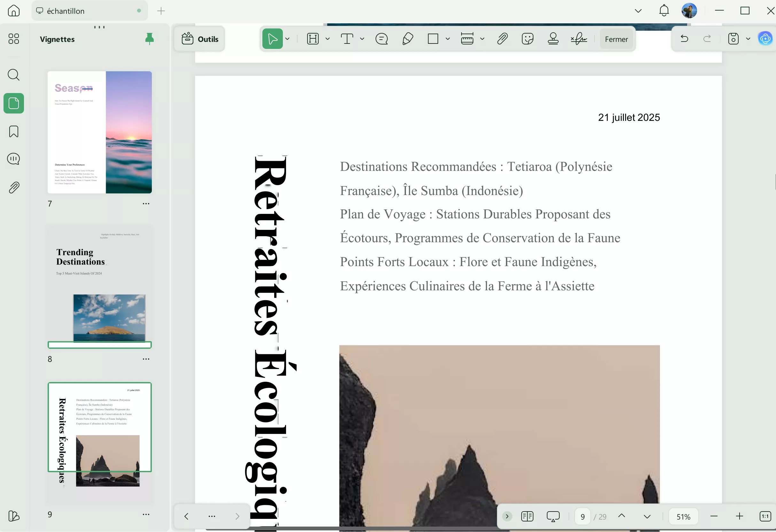Open the signature tool

click(x=579, y=38)
